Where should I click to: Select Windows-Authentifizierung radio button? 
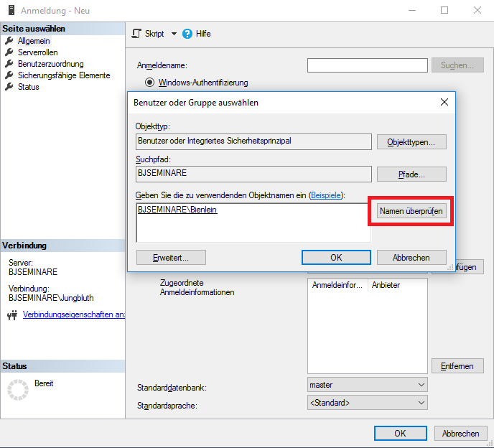point(149,83)
